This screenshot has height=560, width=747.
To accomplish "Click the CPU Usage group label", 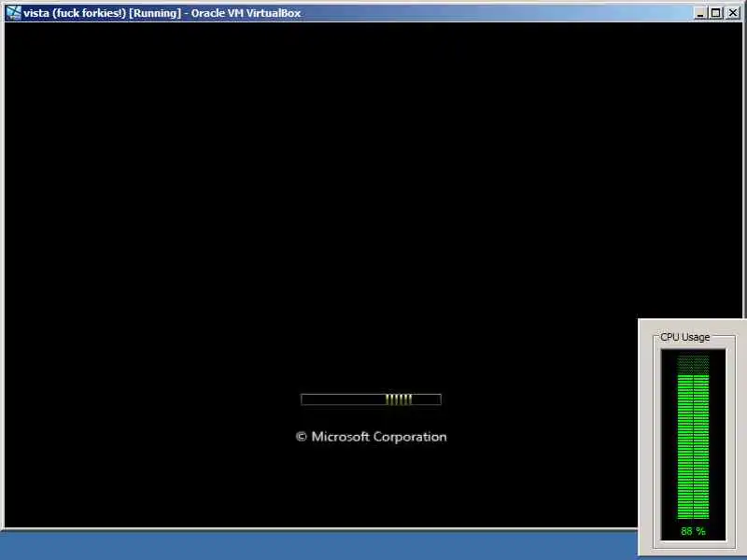I will (x=685, y=337).
